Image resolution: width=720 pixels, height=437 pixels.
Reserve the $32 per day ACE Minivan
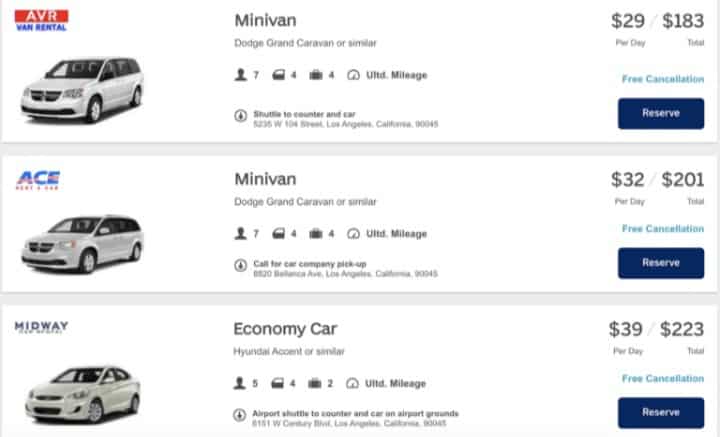[x=661, y=263]
